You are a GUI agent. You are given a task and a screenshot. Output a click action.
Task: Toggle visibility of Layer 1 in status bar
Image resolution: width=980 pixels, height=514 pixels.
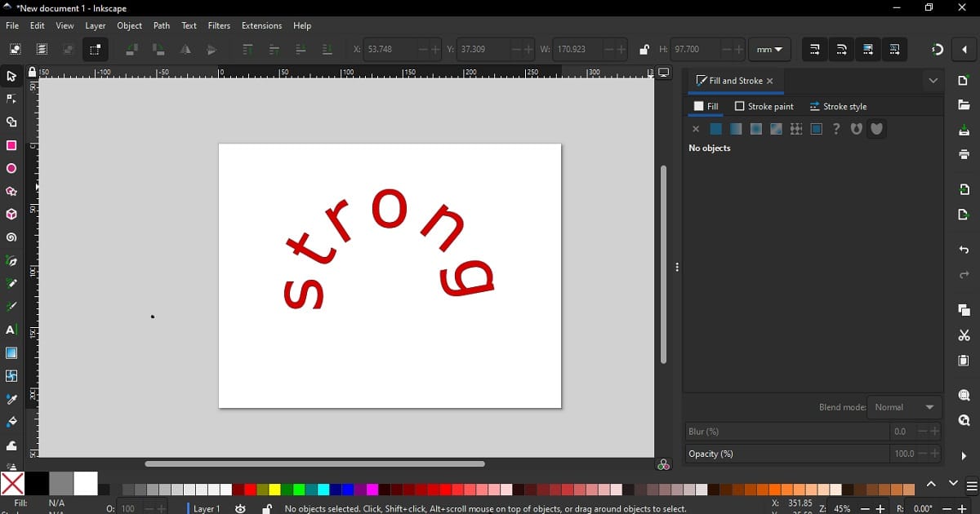point(240,508)
